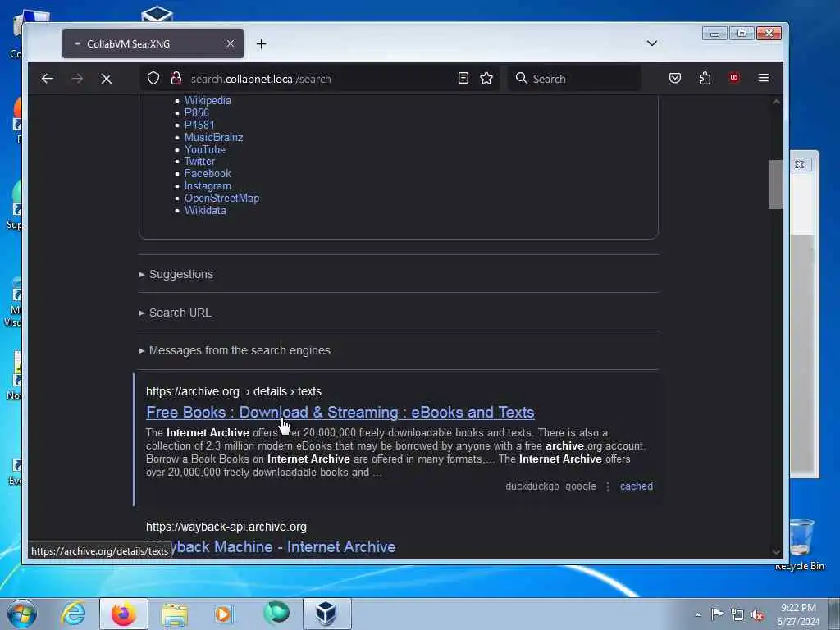Click the Firefox taskbar icon
Image resolution: width=840 pixels, height=630 pixels.
(123, 614)
